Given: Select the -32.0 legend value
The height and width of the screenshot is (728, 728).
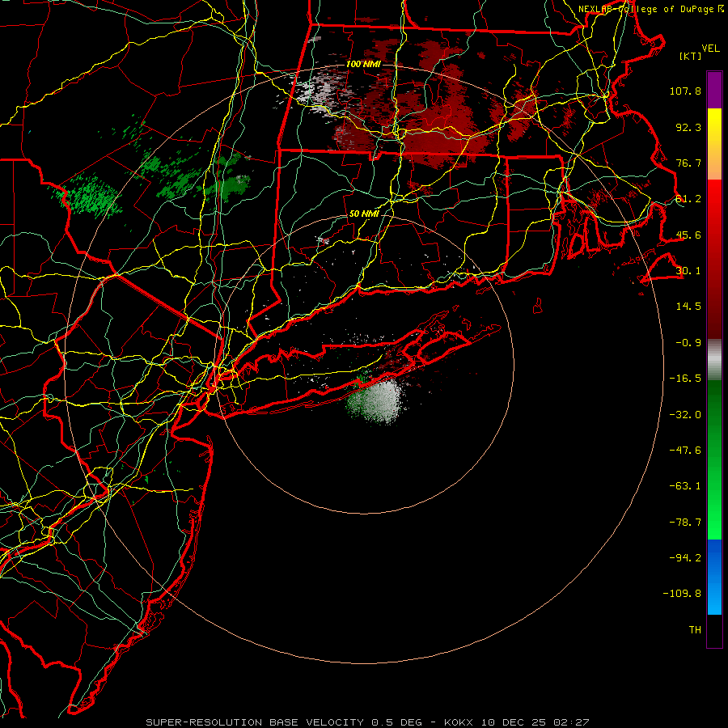Looking at the screenshot, I should click(x=685, y=414).
